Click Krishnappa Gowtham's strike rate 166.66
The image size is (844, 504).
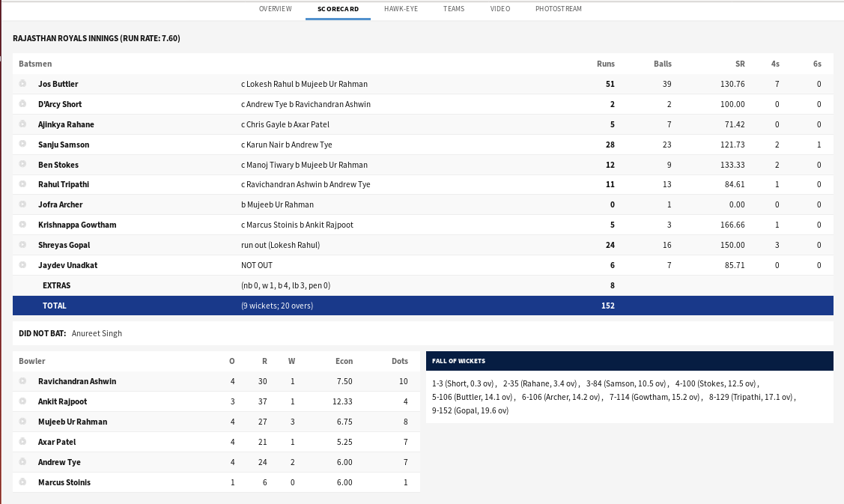tap(732, 225)
